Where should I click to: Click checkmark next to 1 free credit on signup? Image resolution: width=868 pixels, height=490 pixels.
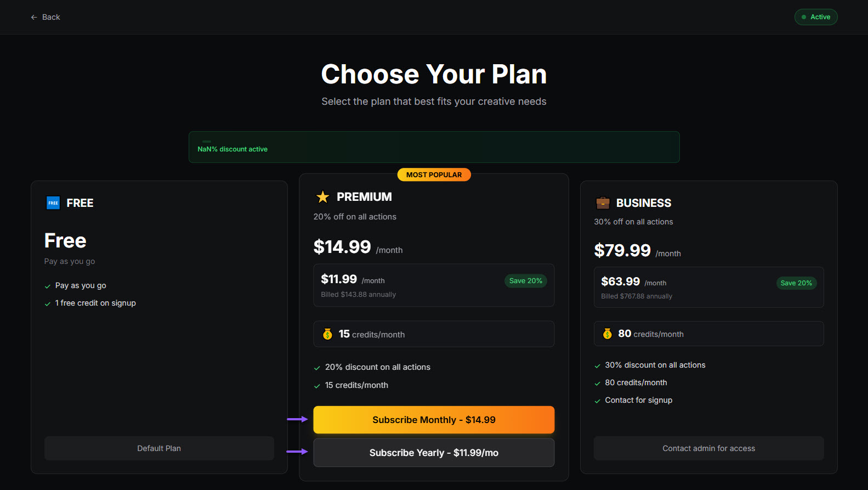[48, 303]
